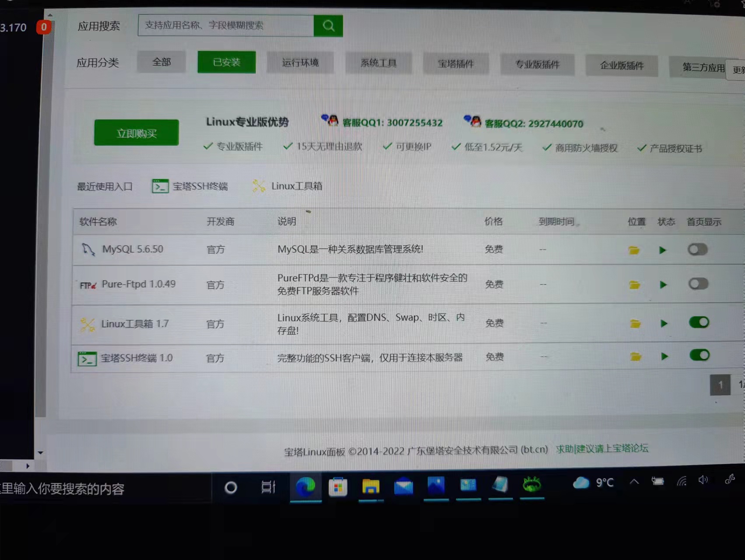The width and height of the screenshot is (745, 560).
Task: Open File Explorer from the taskbar
Action: (x=370, y=486)
